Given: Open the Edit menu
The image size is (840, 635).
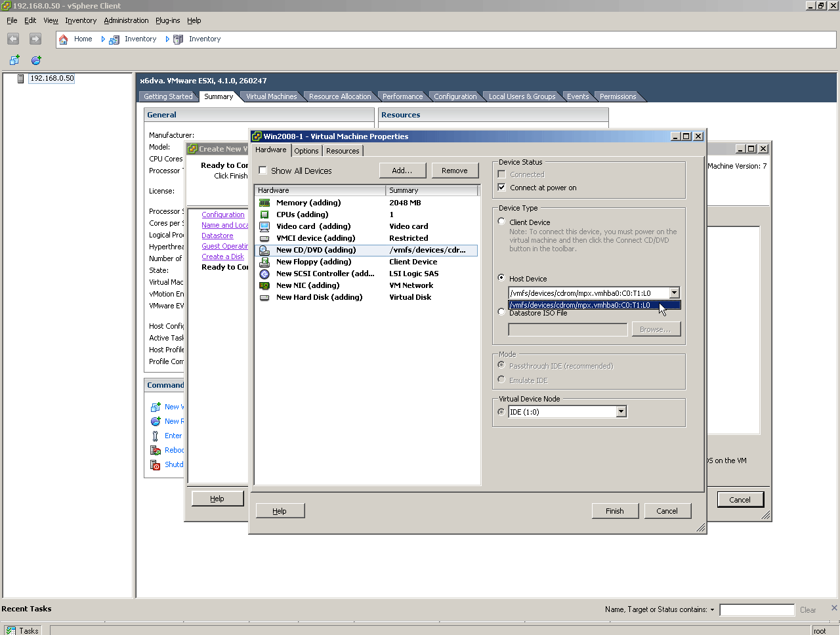Looking at the screenshot, I should pos(30,20).
